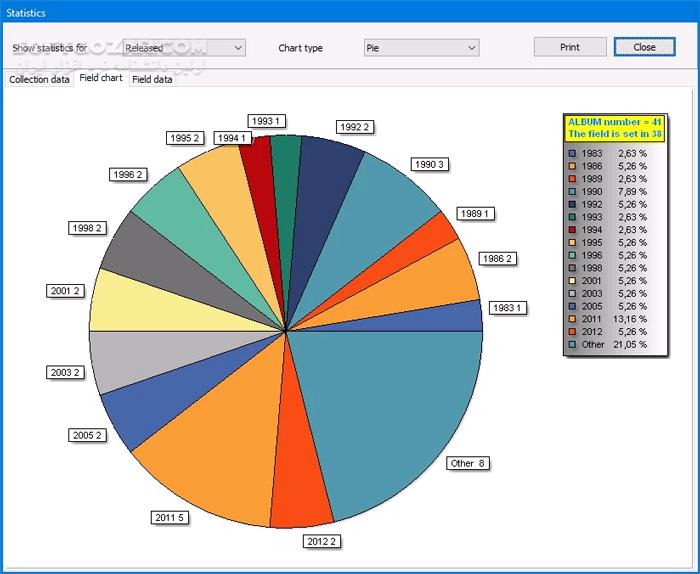Click the 2011 legend color swatch

tap(572, 318)
